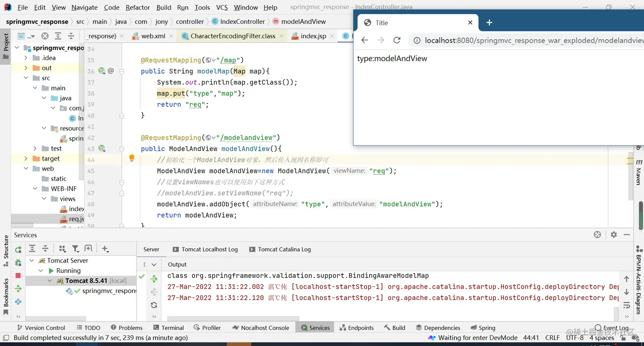Click the Services filter funnel icon
This screenshot has width=644, height=346.
[75, 249]
